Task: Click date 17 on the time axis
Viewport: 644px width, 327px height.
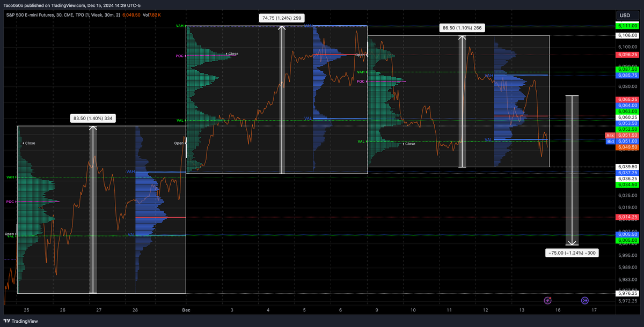Action: (x=594, y=310)
